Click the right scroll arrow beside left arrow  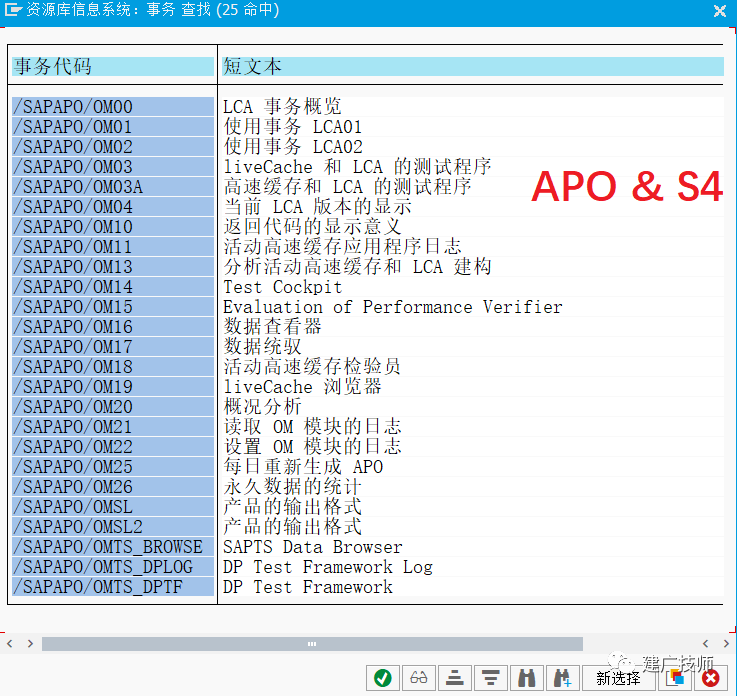pos(30,643)
